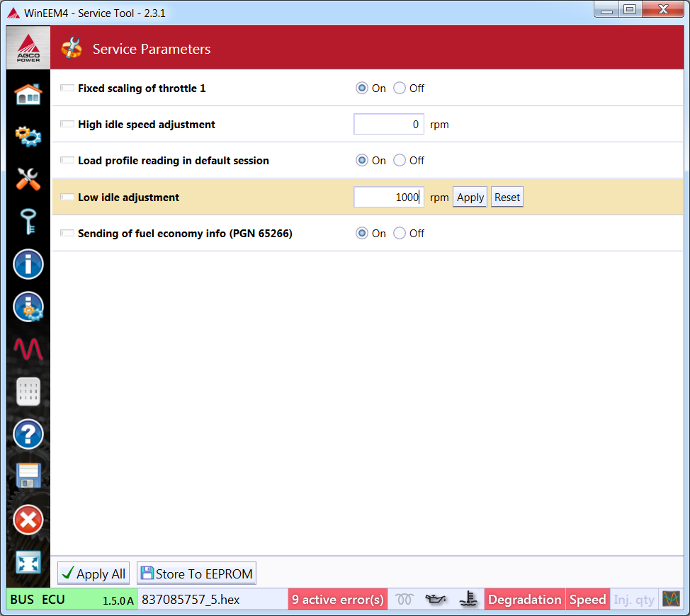Click the blue gears settings icon

click(28, 136)
